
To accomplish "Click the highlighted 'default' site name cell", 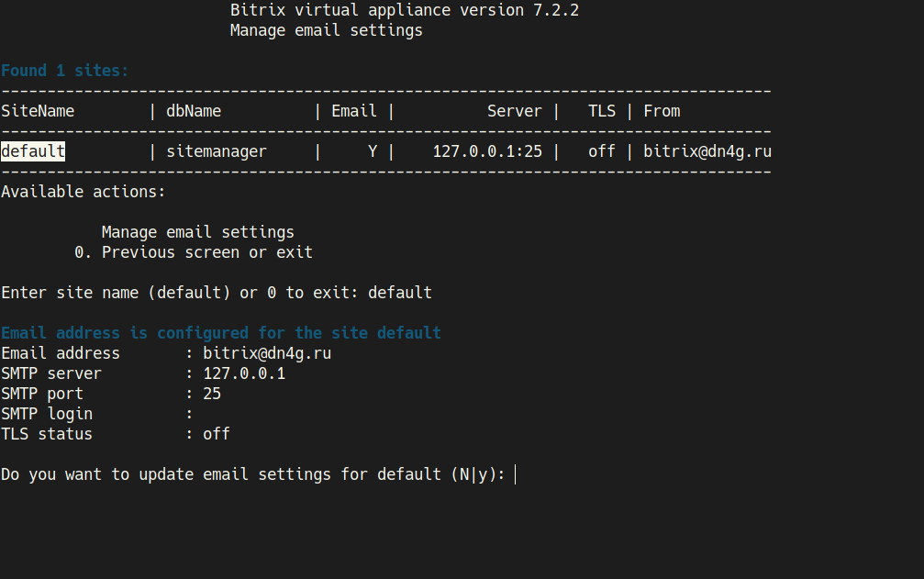I will 33,151.
